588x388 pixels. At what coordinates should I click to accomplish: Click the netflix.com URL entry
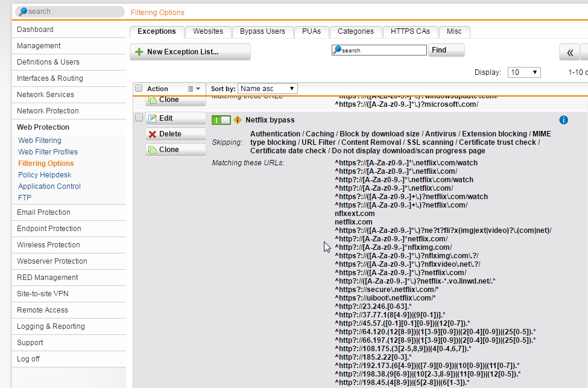click(353, 222)
